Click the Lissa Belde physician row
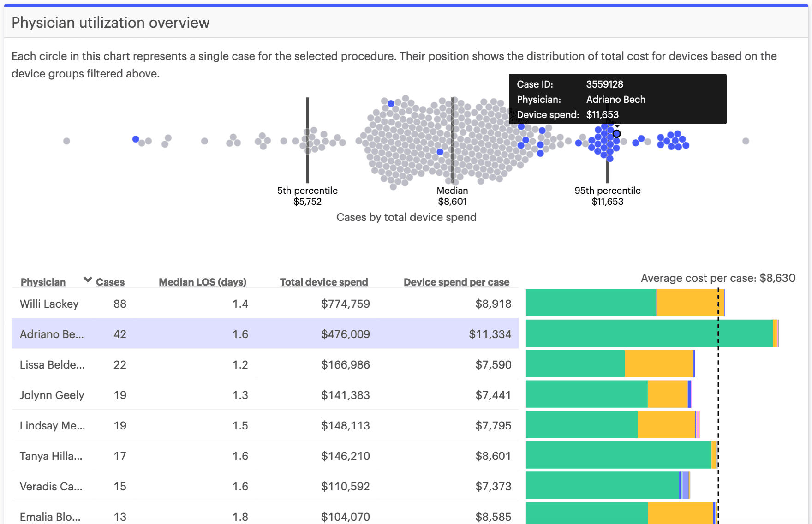Screen dimensions: 812x524 [x=265, y=364]
